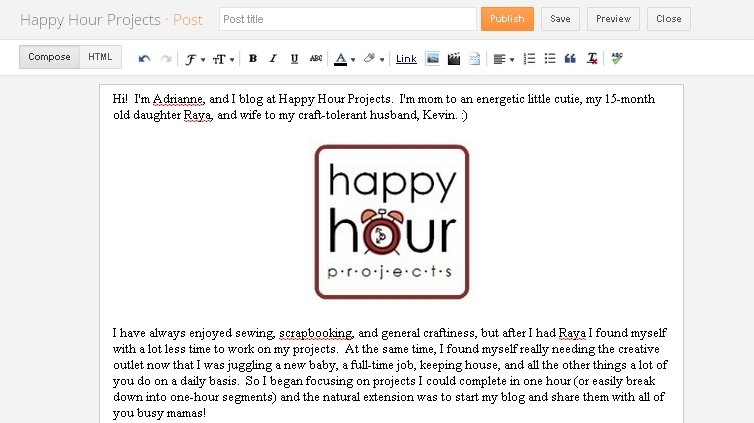Click the Insert video clapperboard icon
Image resolution: width=754 pixels, height=423 pixels.
[x=453, y=59]
